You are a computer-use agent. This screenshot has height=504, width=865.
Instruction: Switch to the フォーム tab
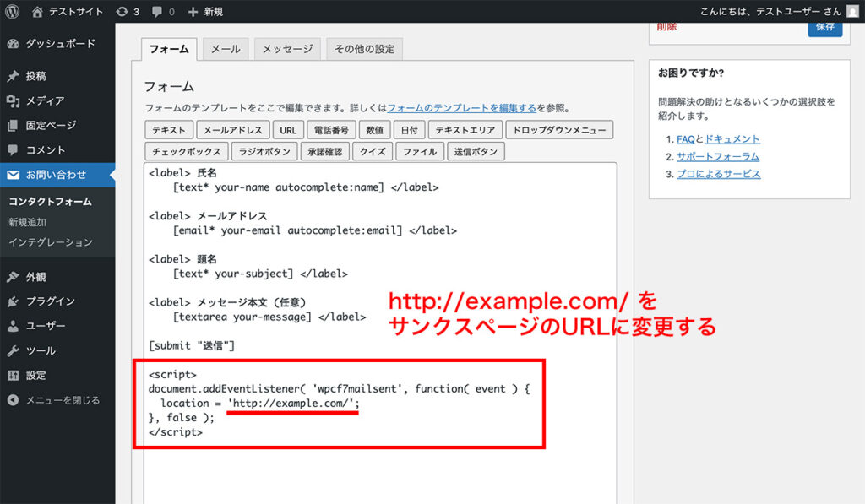coord(169,49)
